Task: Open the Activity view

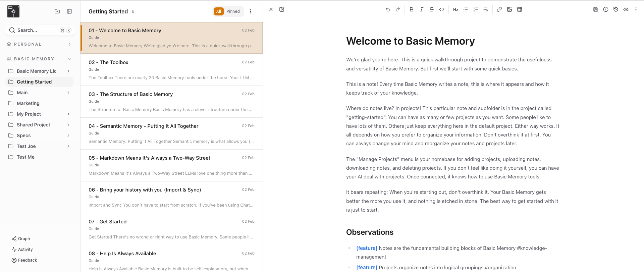Action: pos(22,250)
